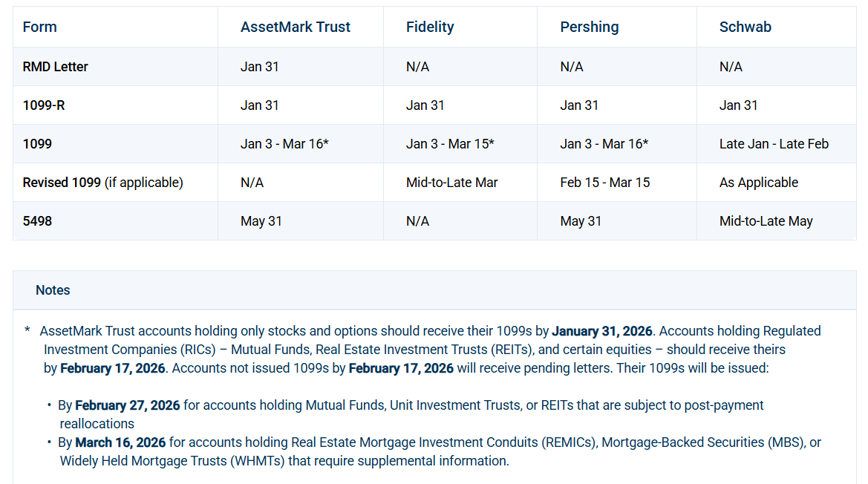Click the 5498 row label

[x=38, y=221]
